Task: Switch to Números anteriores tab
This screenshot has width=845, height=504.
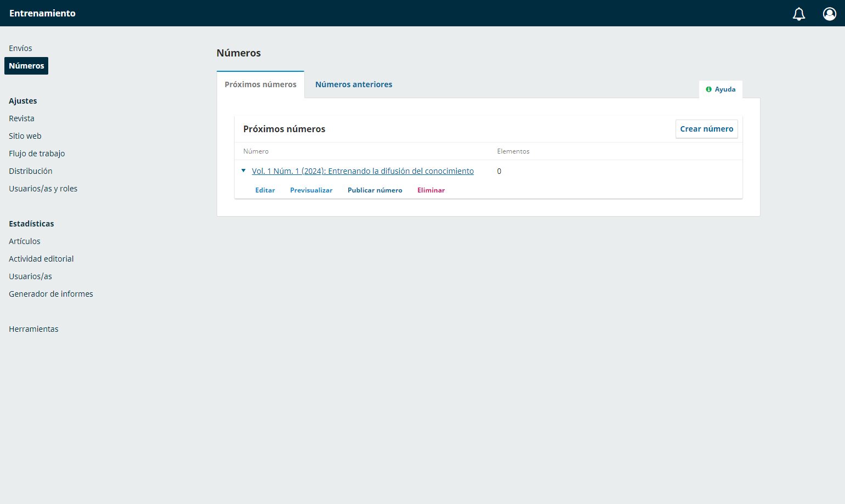Action: 354,84
